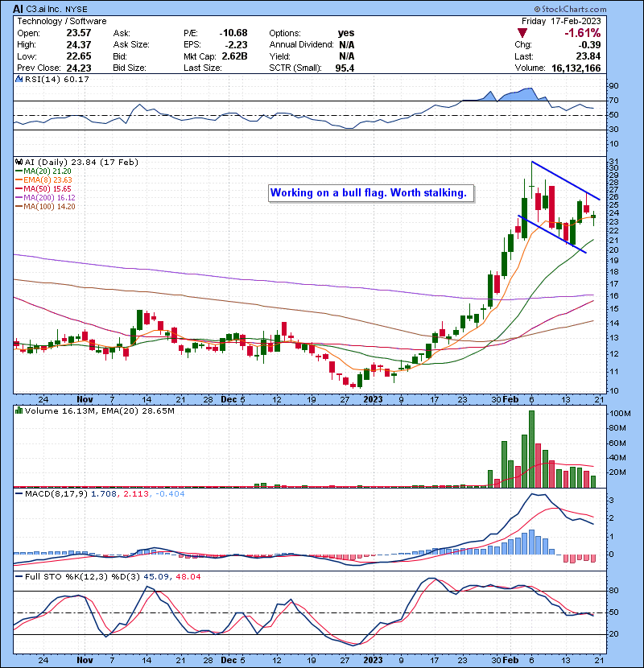Click the NYSE exchange label

click(76, 9)
